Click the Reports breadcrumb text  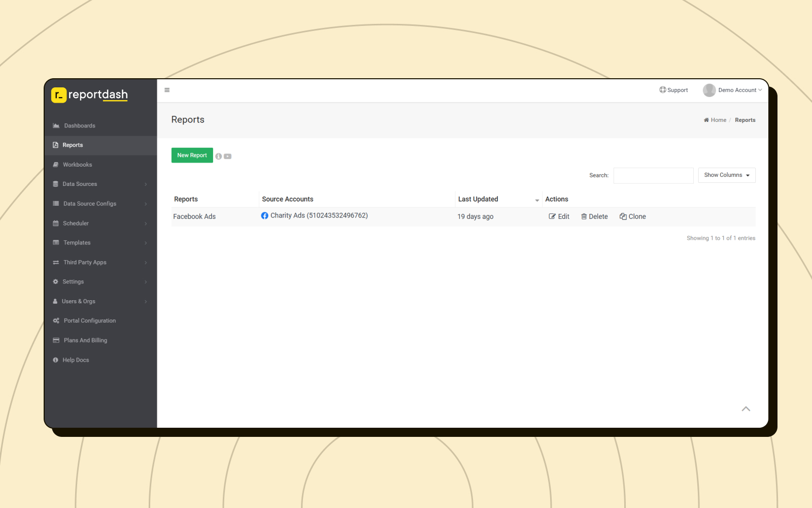(745, 120)
